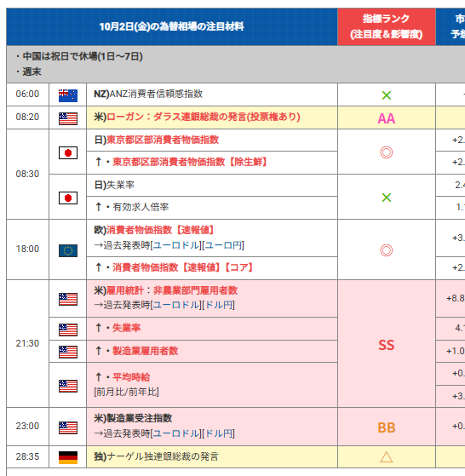Select 日)失業率 text
This screenshot has height=476, width=465.
click(x=114, y=185)
